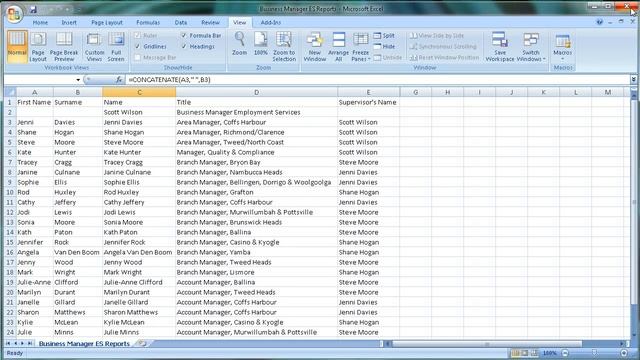Select row 12 header
640x360 pixels.
tap(10, 212)
